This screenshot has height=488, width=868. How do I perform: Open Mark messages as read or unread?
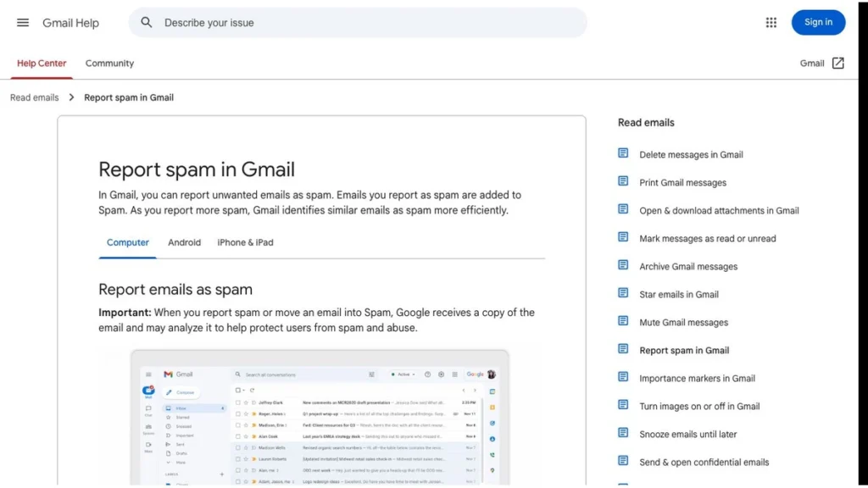(708, 238)
